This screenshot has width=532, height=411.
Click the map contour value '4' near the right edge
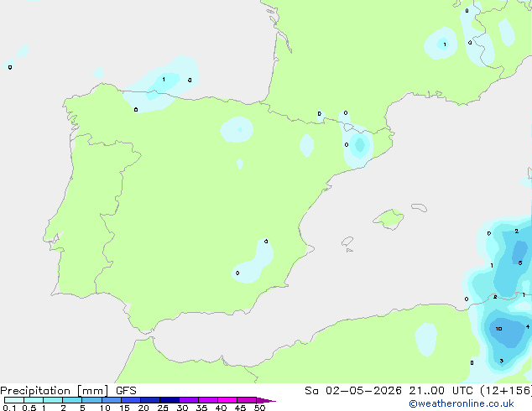(528, 327)
